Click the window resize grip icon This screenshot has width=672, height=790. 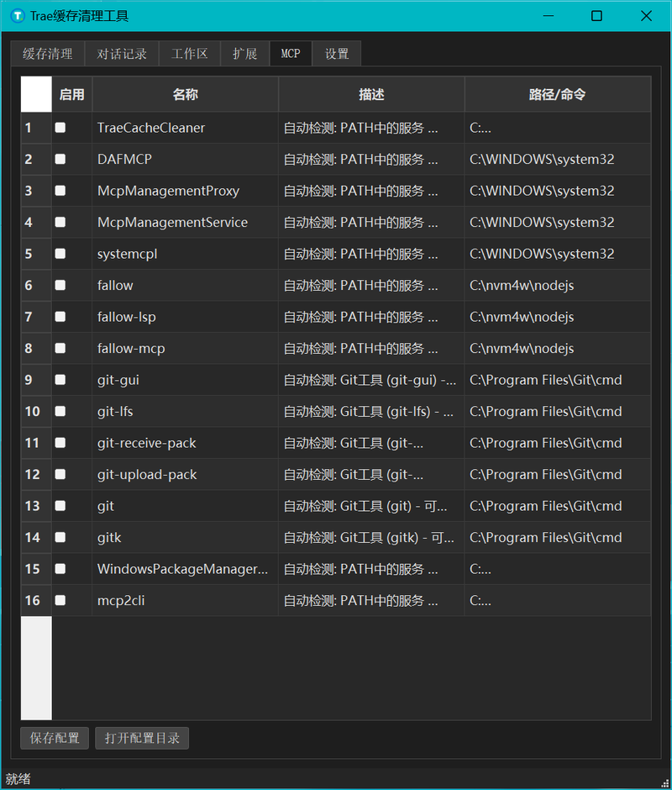pyautogui.click(x=665, y=782)
